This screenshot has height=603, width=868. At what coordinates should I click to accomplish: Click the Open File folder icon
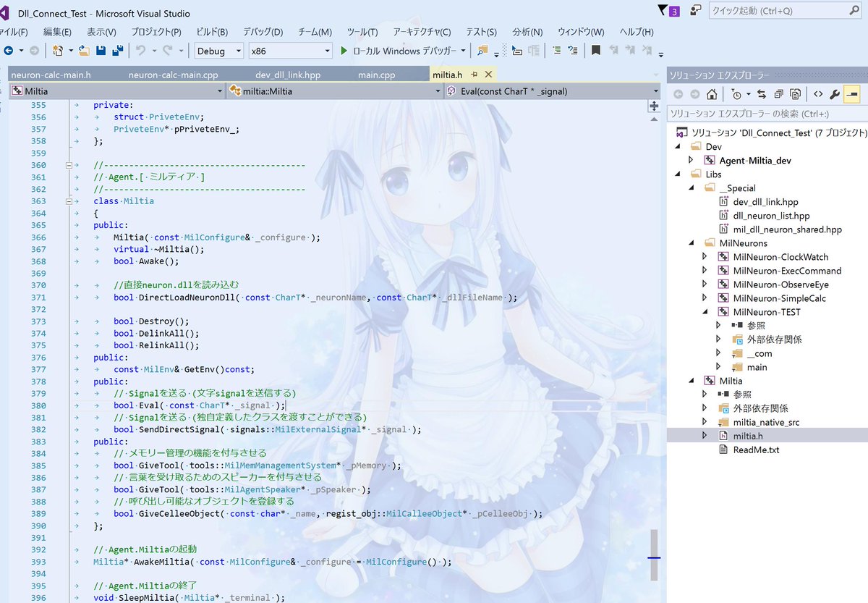(85, 51)
